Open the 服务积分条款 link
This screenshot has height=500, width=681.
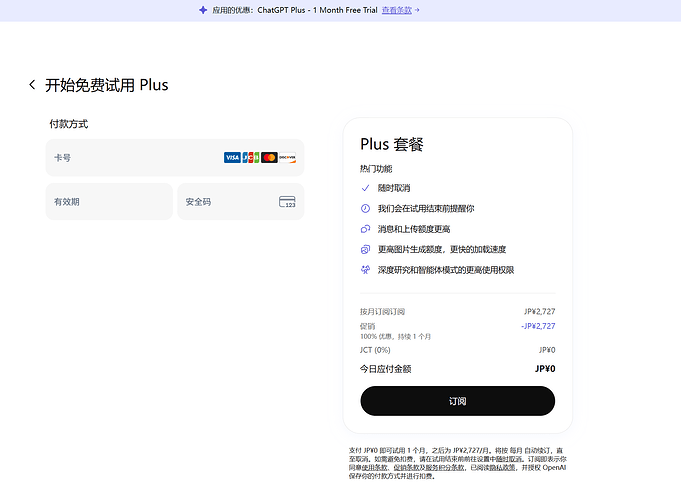click(x=444, y=467)
